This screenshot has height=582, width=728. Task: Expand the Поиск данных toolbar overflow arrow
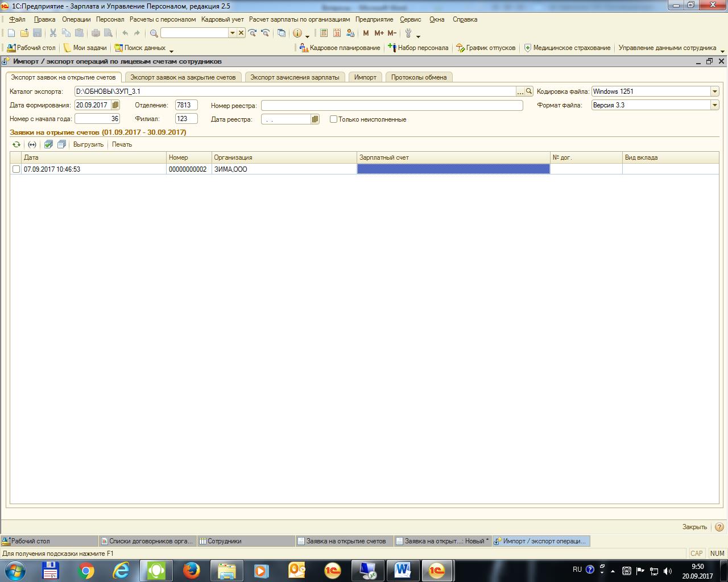coord(171,51)
